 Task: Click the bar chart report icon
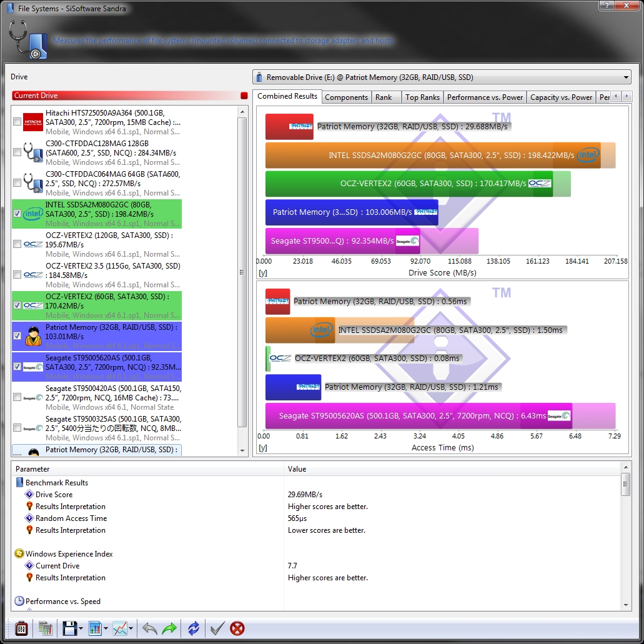tap(95, 628)
